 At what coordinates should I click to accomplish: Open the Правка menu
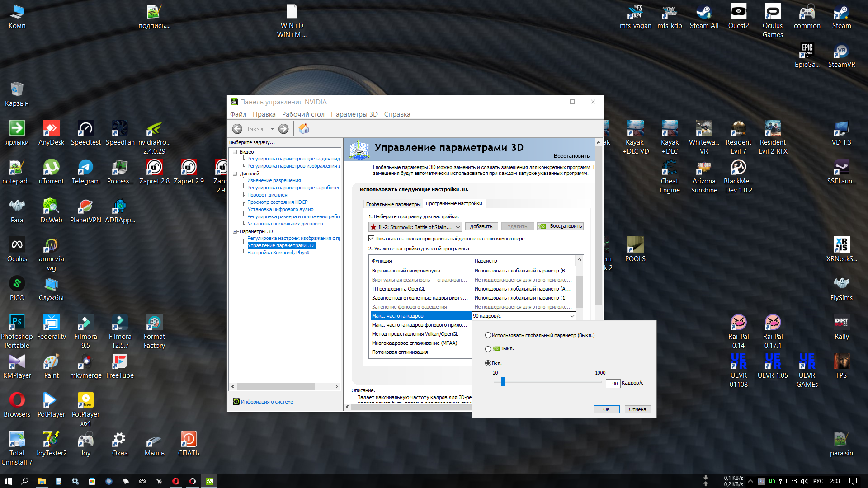click(264, 114)
